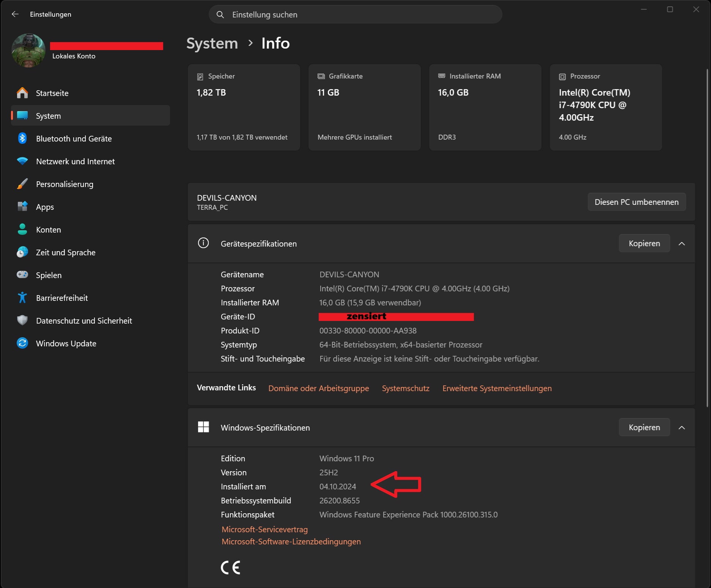Minimize the Einstellungen window
The image size is (711, 588).
click(x=644, y=9)
